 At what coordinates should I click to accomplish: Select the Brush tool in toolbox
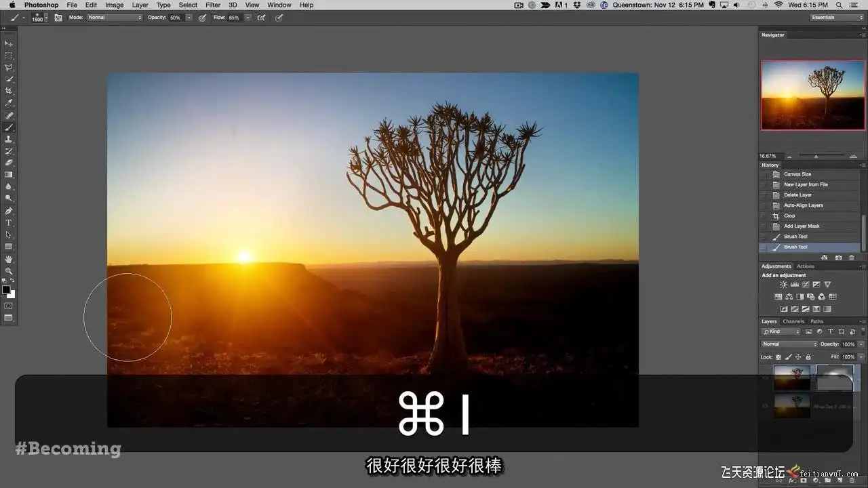click(x=9, y=127)
